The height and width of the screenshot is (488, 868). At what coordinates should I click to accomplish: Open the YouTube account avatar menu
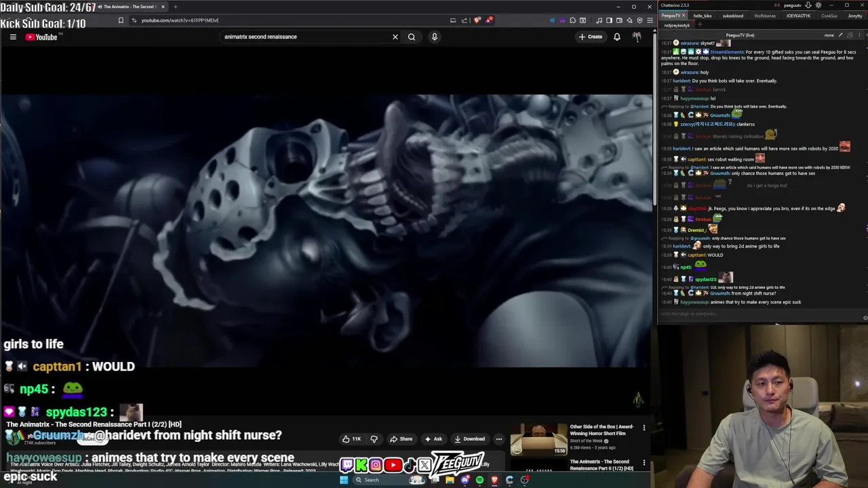tap(637, 37)
